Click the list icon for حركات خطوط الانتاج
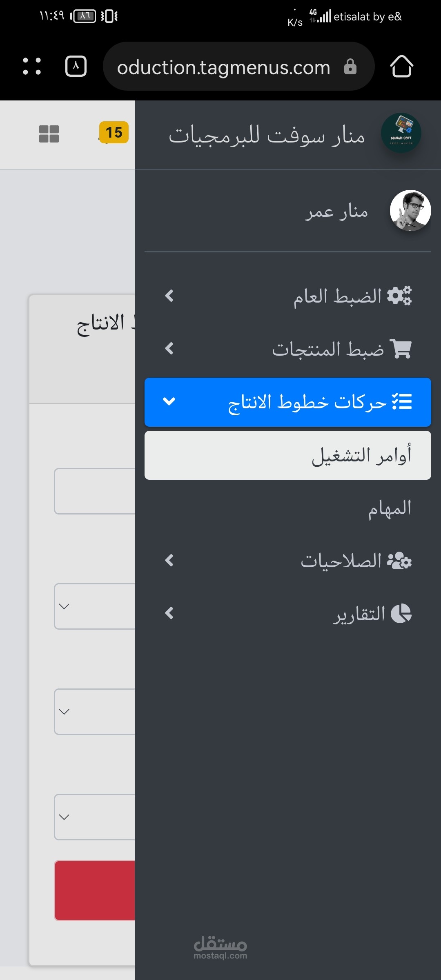 (x=402, y=402)
